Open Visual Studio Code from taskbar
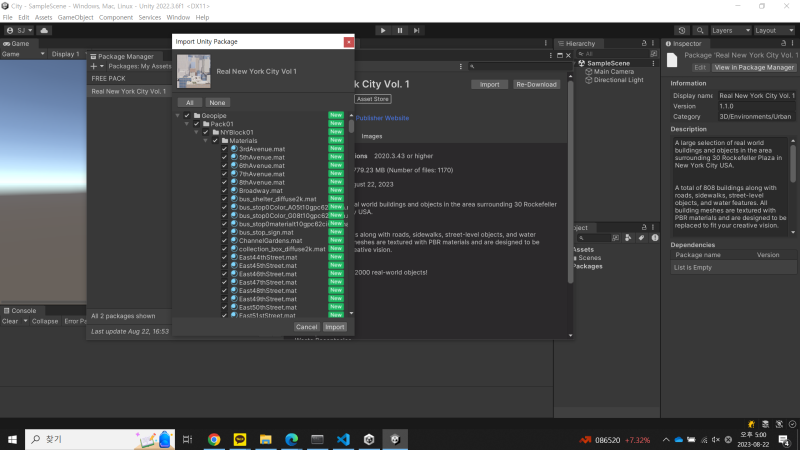The image size is (800, 450). pyautogui.click(x=343, y=439)
